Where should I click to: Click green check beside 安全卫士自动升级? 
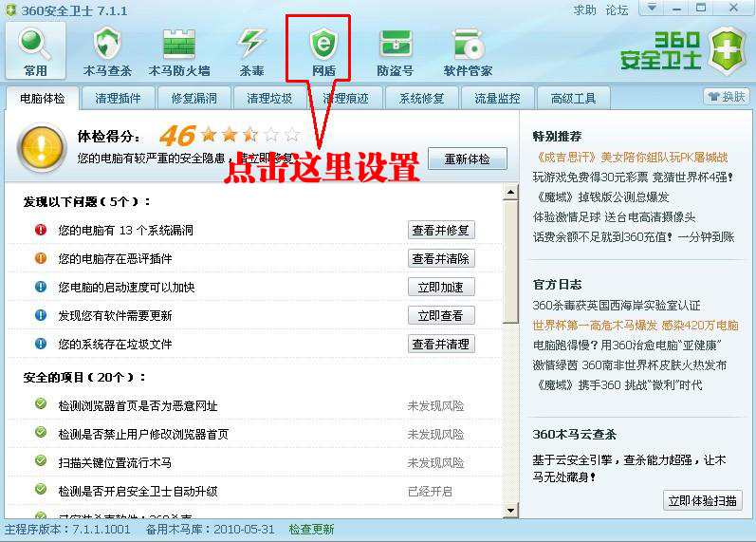point(41,489)
